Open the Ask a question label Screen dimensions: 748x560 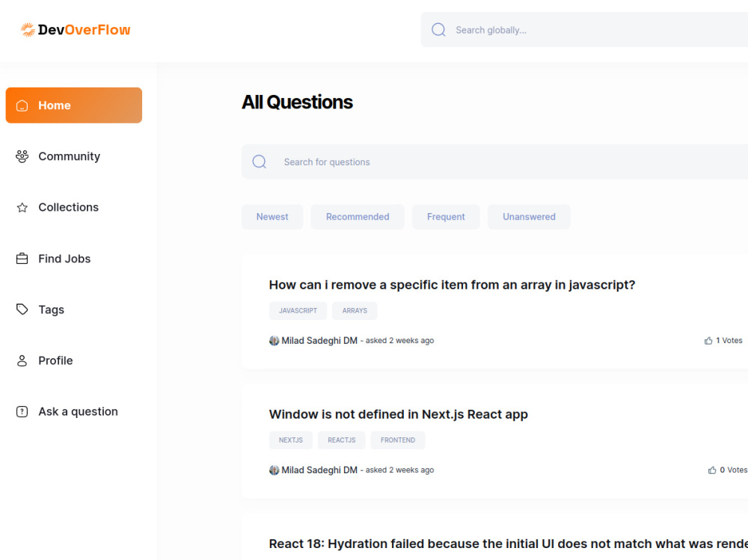79,412
